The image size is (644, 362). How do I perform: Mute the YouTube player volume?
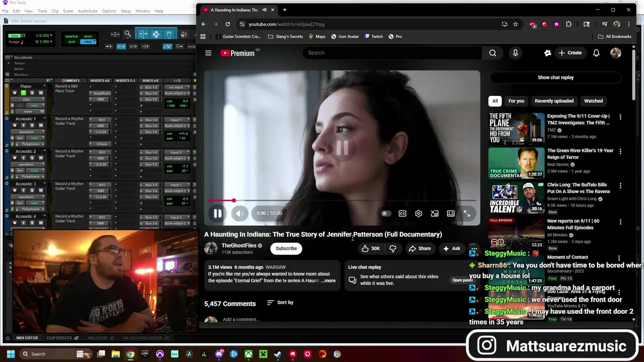pos(239,213)
